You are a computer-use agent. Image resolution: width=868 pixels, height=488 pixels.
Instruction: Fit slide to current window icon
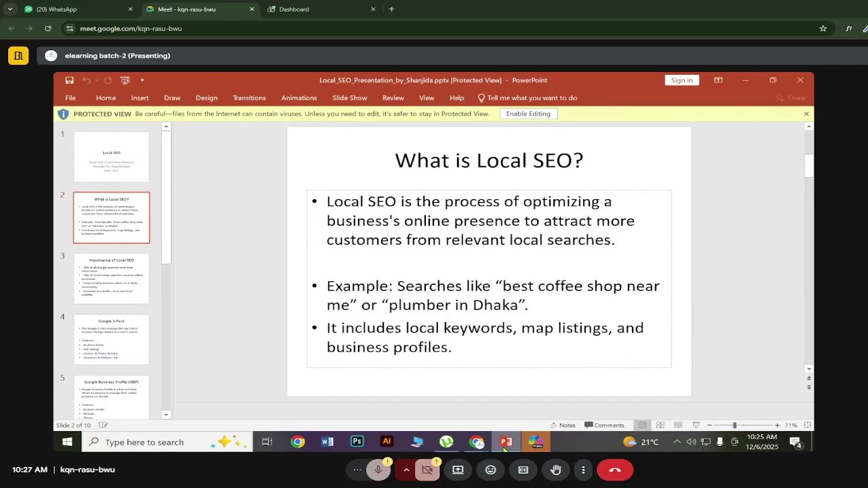click(x=808, y=425)
